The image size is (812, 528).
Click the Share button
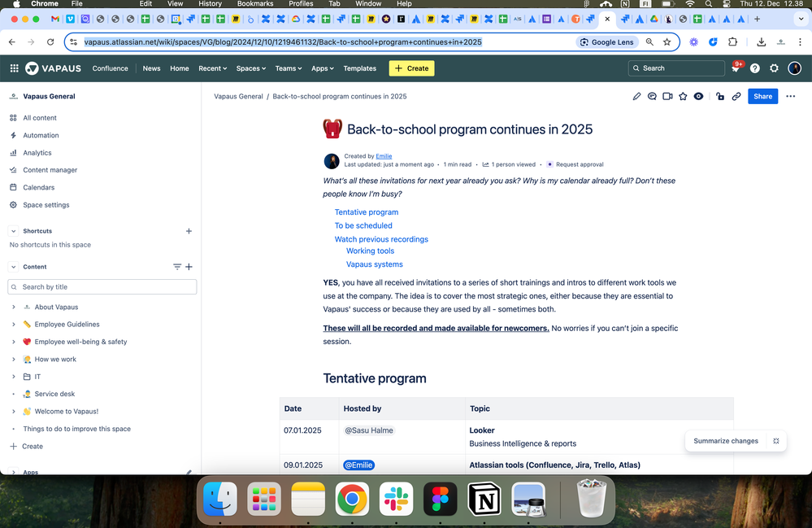click(x=762, y=96)
